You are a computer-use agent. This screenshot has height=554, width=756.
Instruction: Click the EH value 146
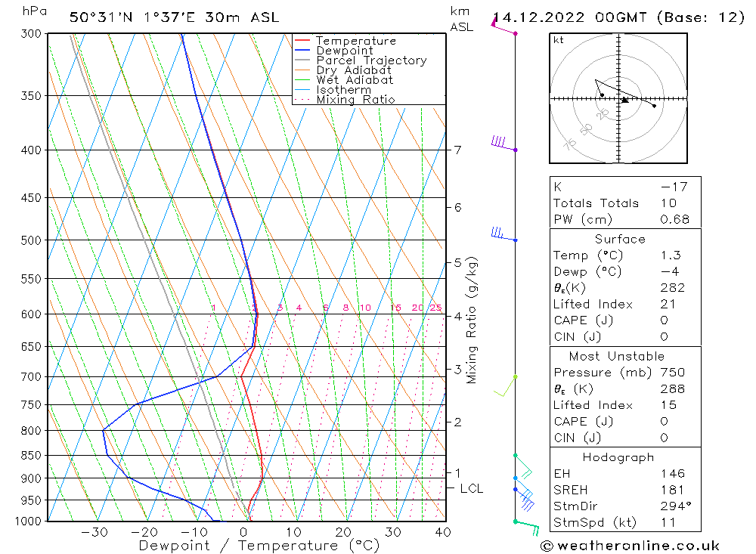(x=673, y=473)
